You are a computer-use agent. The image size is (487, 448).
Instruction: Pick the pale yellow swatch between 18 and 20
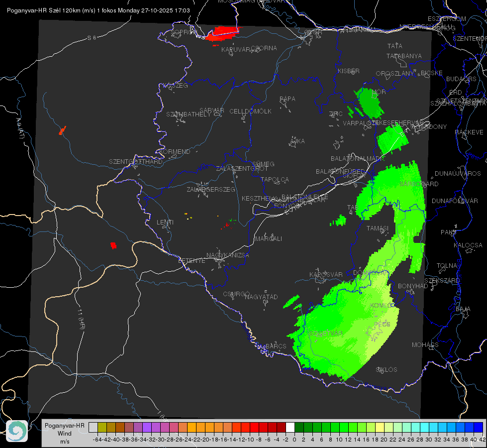coord(380,427)
